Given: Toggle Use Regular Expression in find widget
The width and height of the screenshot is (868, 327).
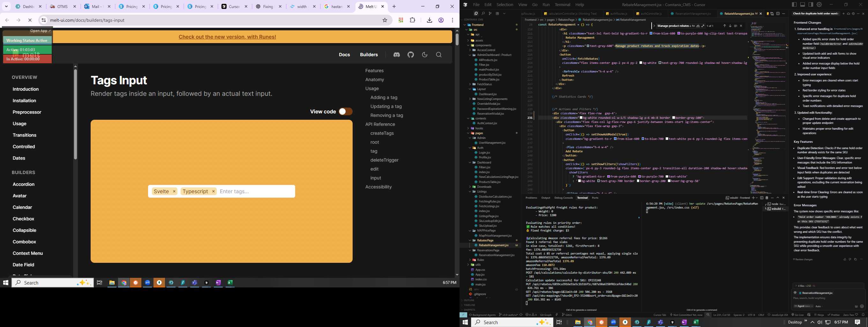Looking at the screenshot, I should point(703,26).
